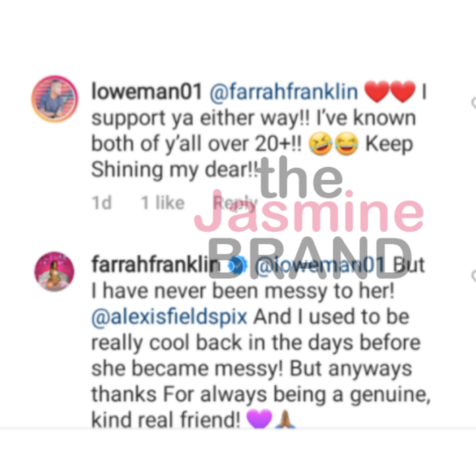Like farrahfranklin's comment with heart icon

coord(474,276)
